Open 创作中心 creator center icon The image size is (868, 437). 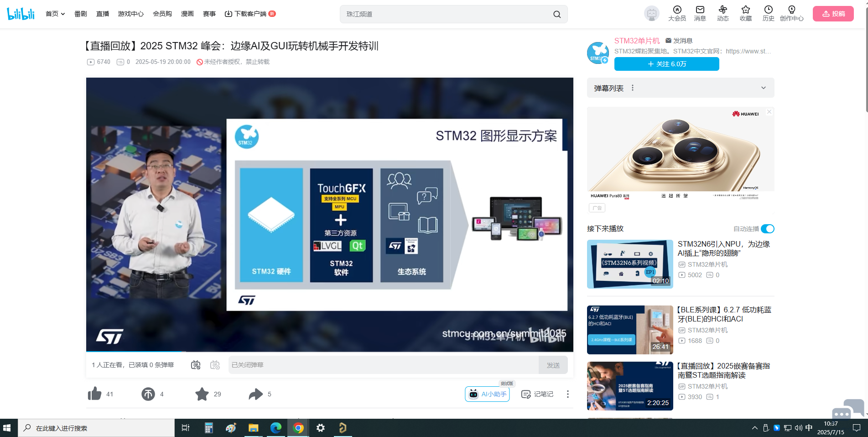[791, 13]
